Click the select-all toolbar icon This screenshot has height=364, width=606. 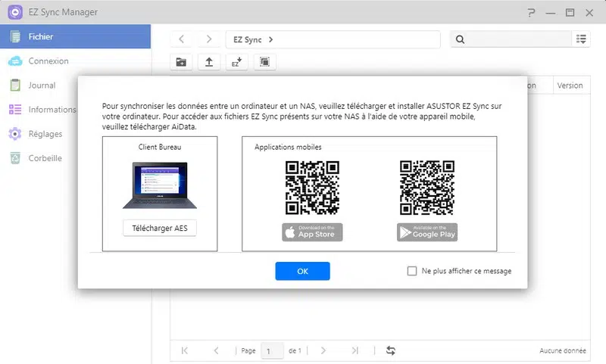264,62
